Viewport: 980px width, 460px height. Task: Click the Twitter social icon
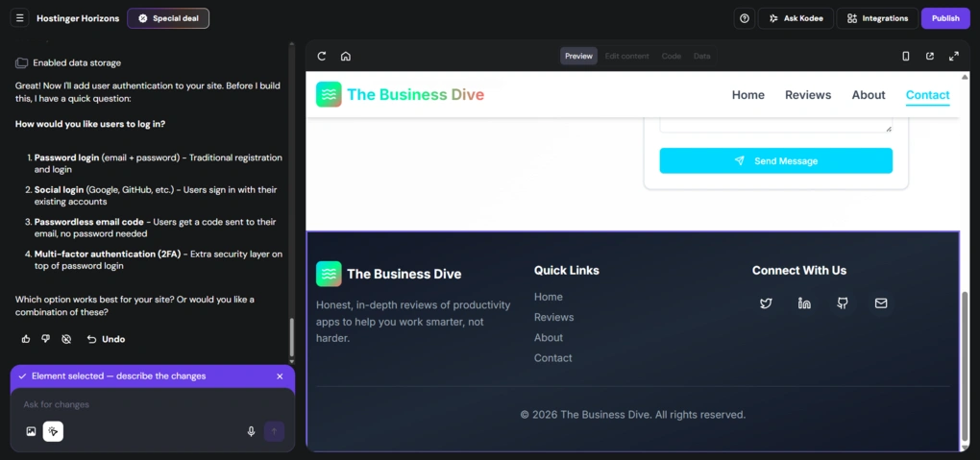766,303
